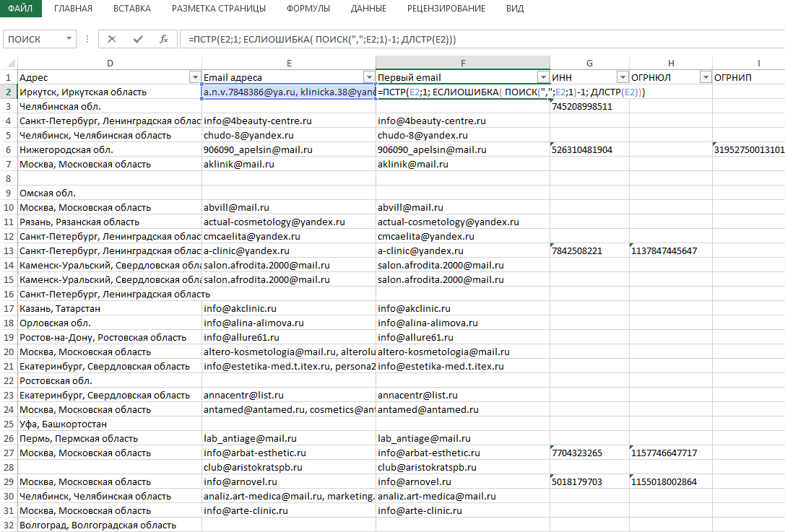This screenshot has width=785, height=532.
Task: Select column E header
Action: (x=289, y=63)
